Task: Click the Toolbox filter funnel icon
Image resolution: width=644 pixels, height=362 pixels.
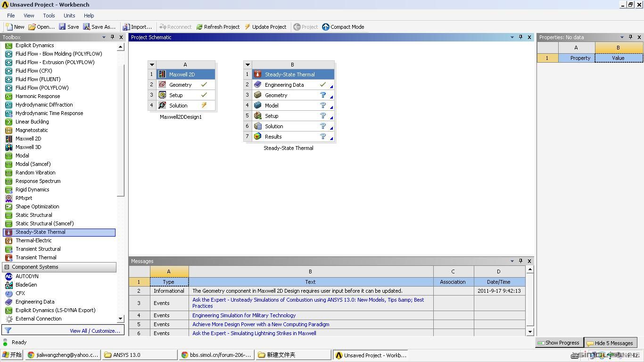Action: [x=8, y=331]
